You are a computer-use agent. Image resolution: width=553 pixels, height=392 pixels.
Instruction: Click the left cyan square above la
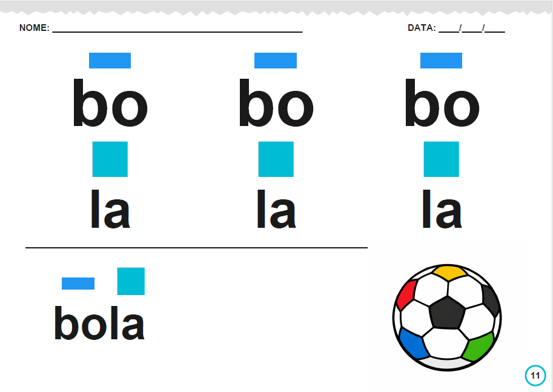(110, 159)
